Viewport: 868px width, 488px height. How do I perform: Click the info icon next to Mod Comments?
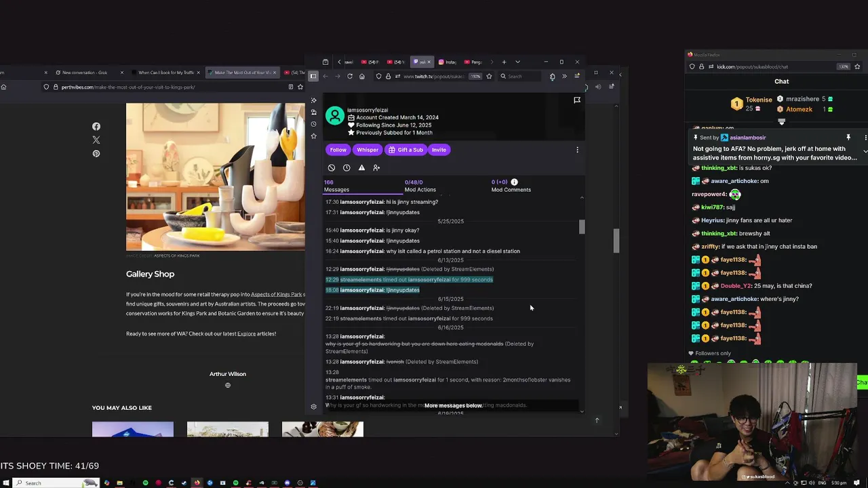point(514,182)
